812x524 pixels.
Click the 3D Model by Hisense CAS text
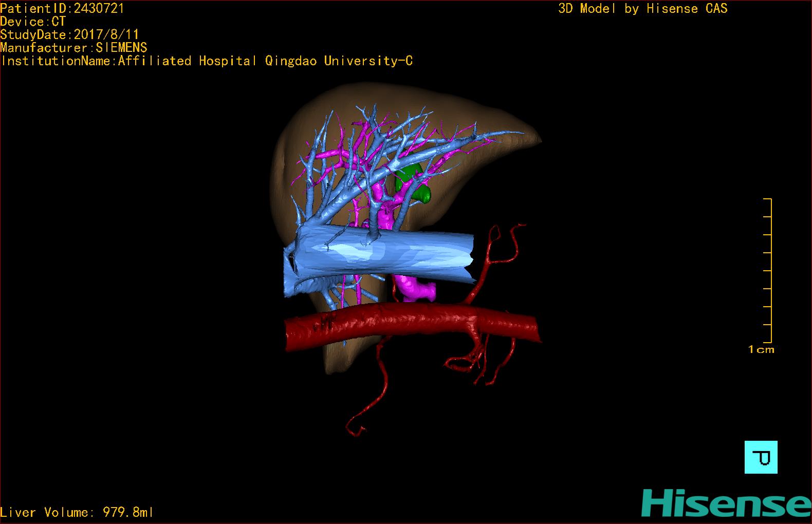point(643,9)
